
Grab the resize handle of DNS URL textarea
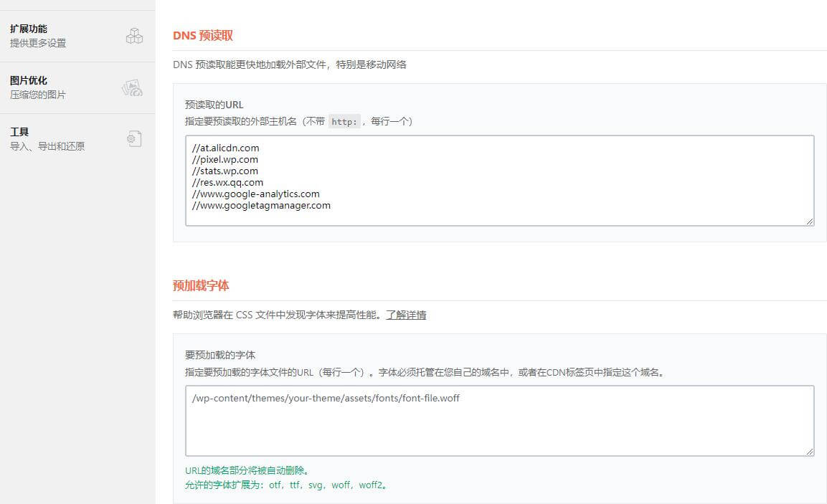coord(809,221)
